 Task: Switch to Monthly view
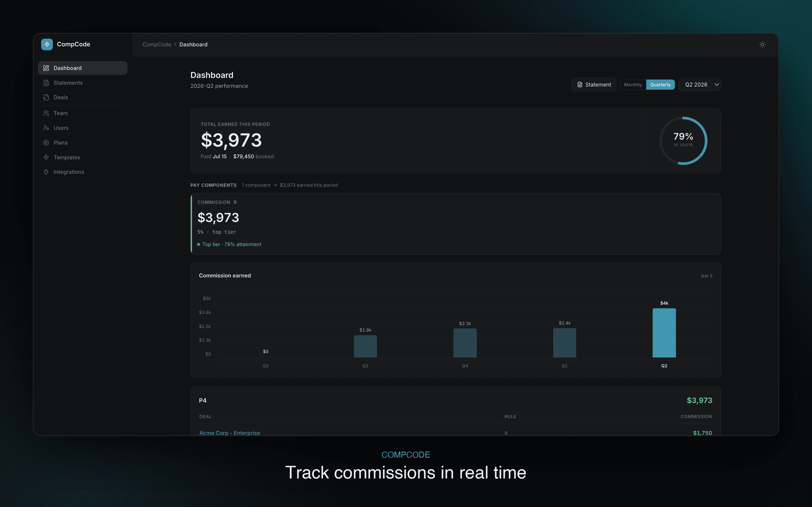tap(633, 84)
